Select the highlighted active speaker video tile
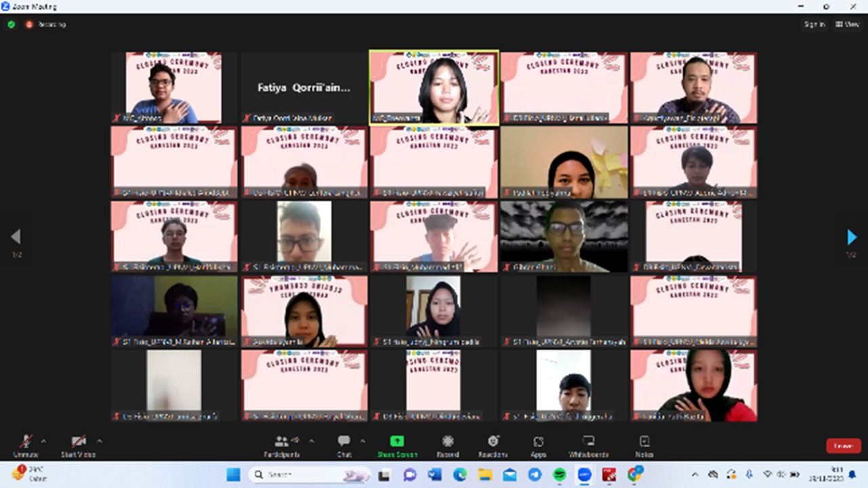Screen dimensions: 868x488 [434, 87]
